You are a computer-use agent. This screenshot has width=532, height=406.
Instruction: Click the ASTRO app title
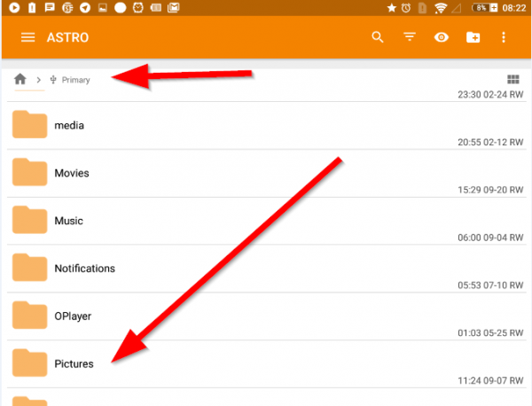click(67, 37)
